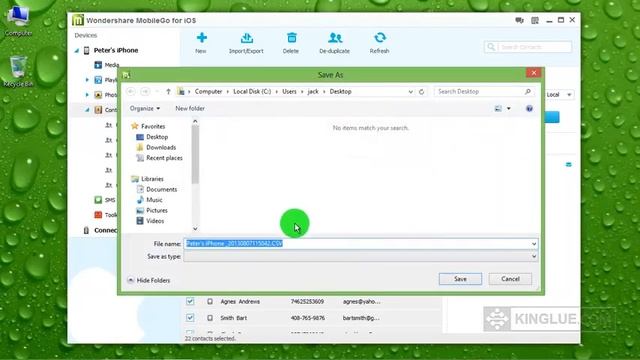
Task: Refresh the Desktop folder location in Save As
Action: [422, 92]
